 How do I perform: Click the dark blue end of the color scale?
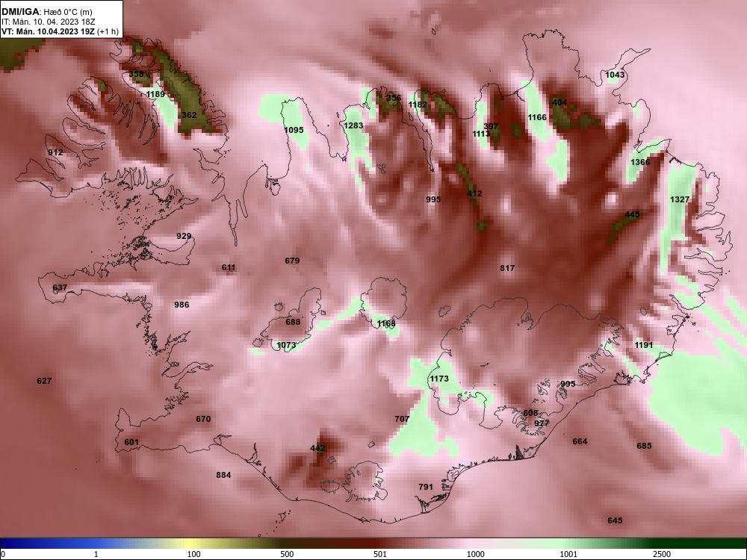pyautogui.click(x=6, y=544)
